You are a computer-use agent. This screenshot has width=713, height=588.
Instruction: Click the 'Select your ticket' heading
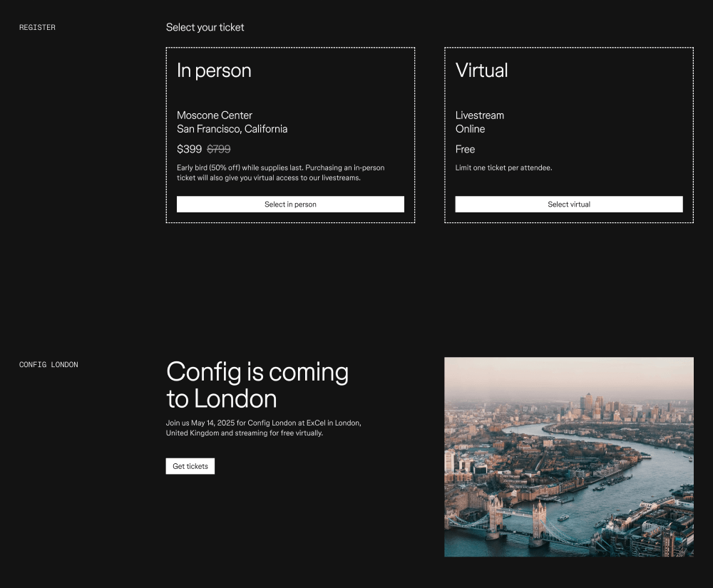[205, 27]
